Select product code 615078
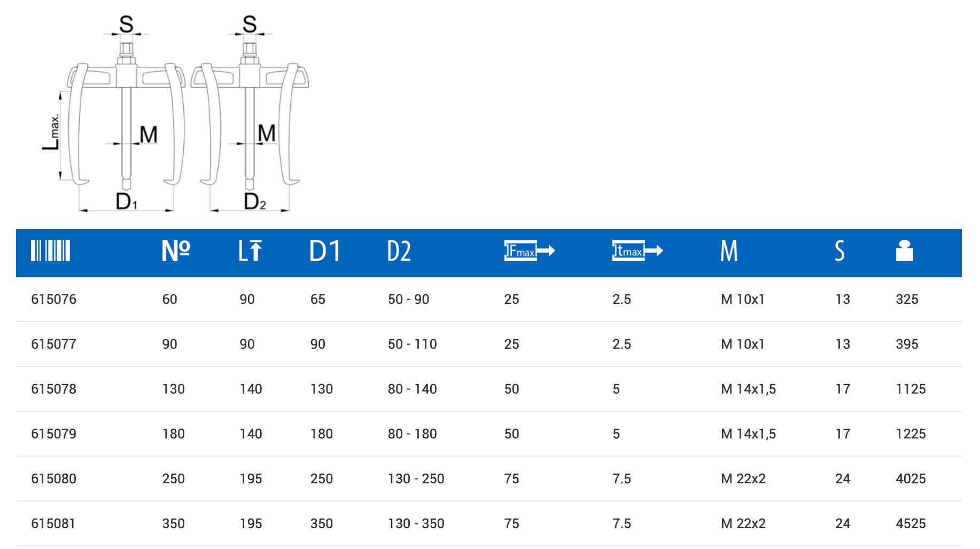 pyautogui.click(x=53, y=389)
